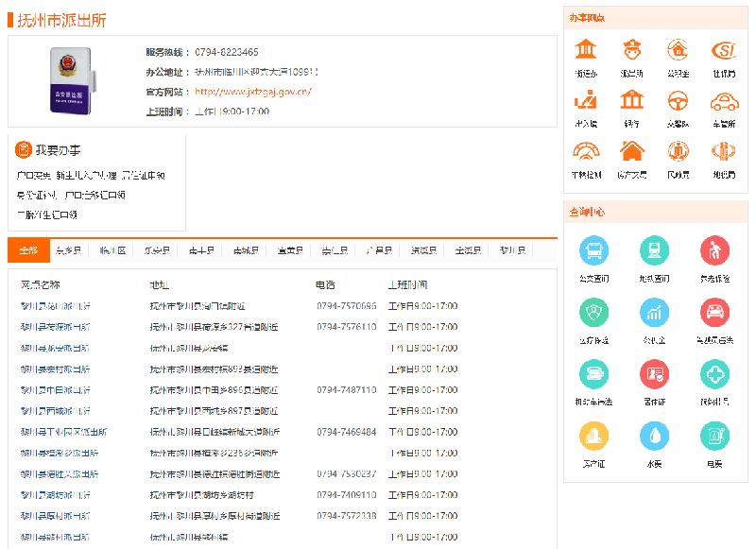
Task: Switch to the 黎川县 tab
Action: point(512,251)
